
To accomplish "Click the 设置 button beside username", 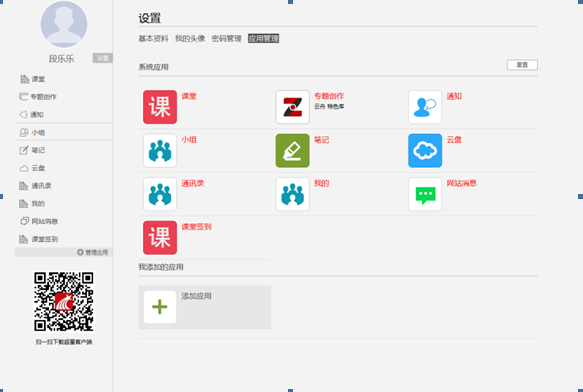I will (103, 58).
